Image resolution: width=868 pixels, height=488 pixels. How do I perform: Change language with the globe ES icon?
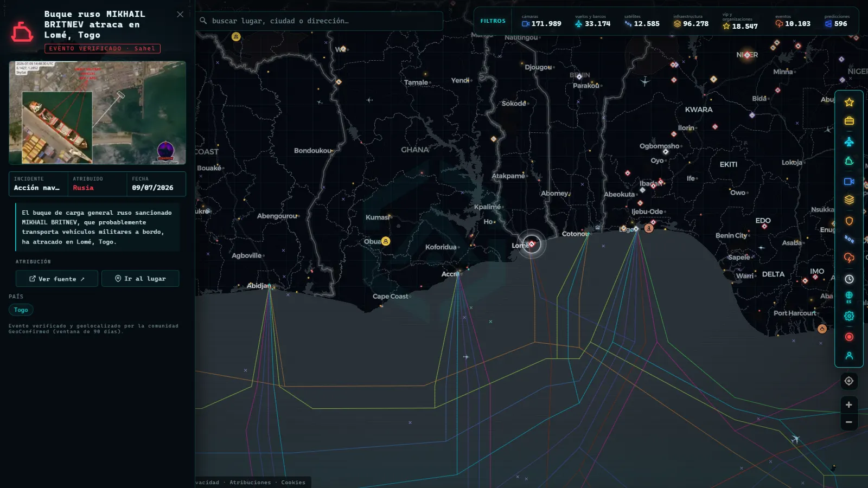(849, 297)
